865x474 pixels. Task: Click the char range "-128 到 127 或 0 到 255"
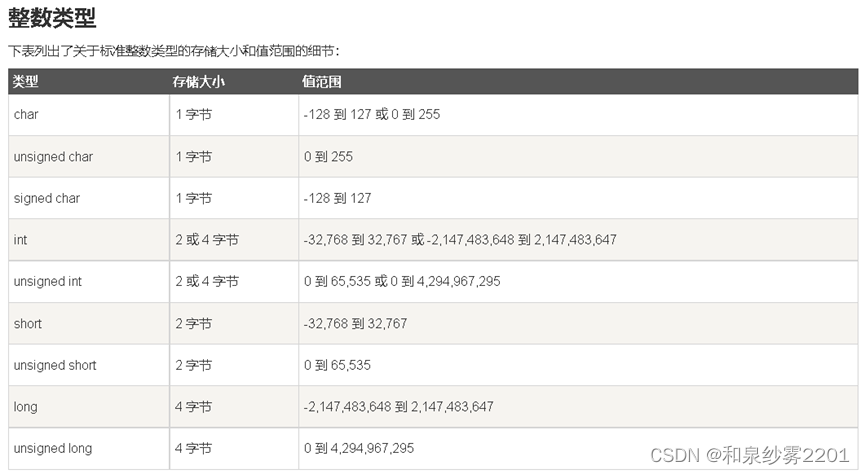click(x=372, y=115)
